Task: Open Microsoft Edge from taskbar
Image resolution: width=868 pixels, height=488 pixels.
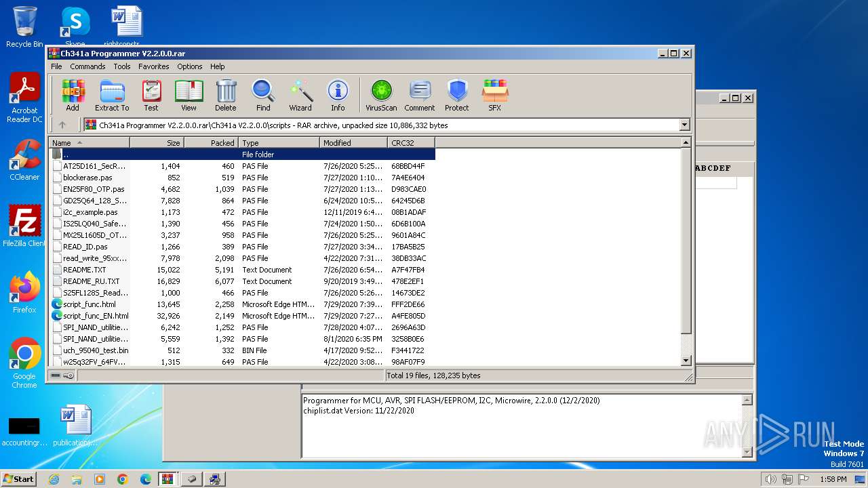Action: [145, 479]
